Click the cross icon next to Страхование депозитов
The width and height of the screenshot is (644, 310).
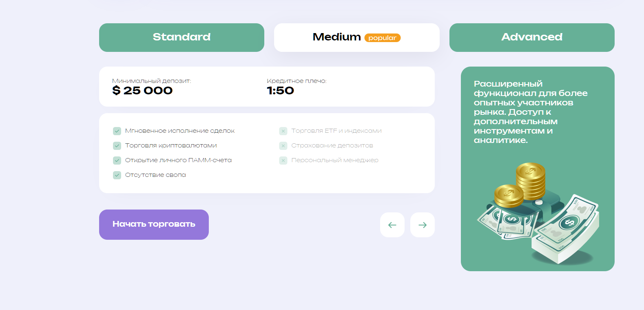coord(283,146)
